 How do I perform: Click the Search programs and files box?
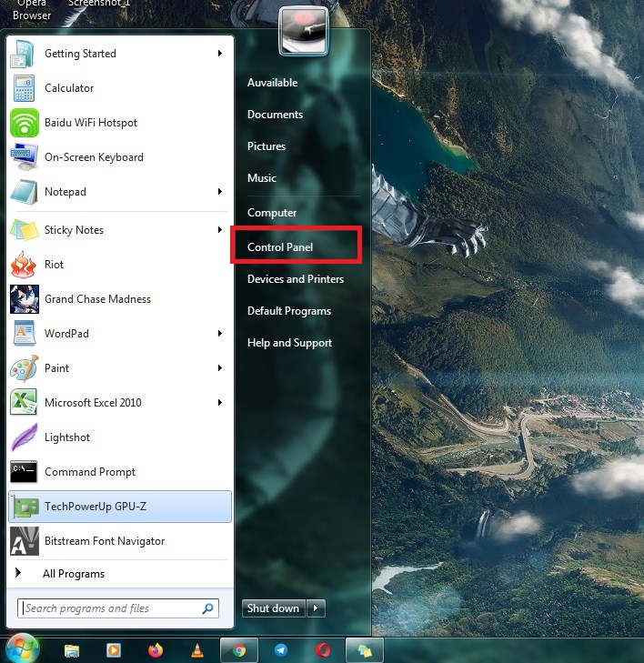point(118,608)
